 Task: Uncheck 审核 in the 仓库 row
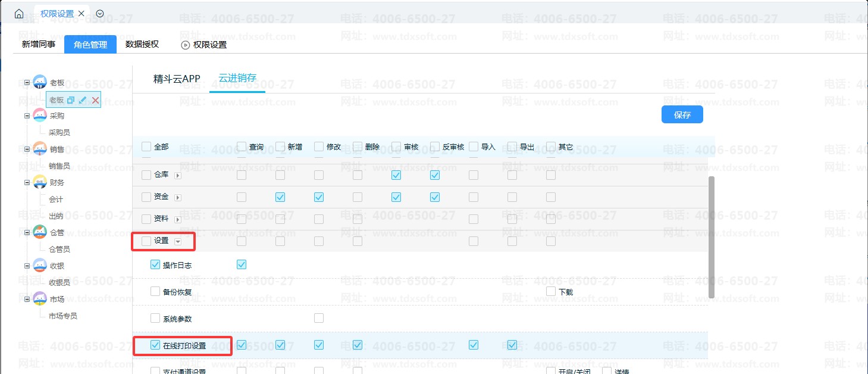[x=396, y=175]
